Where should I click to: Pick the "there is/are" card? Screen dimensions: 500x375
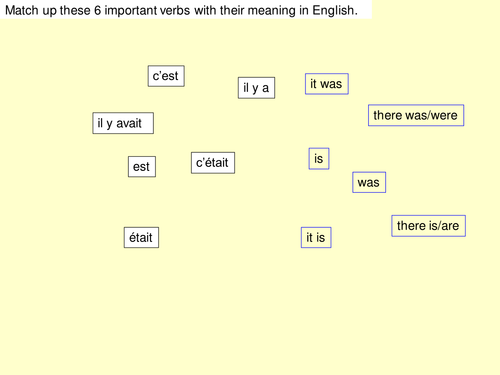pos(428,226)
